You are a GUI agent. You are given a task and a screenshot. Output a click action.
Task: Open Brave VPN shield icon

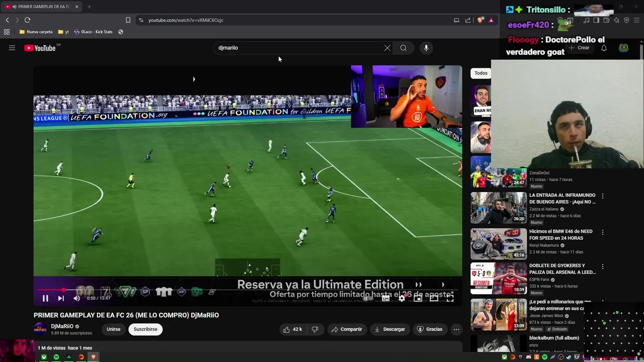click(626, 20)
